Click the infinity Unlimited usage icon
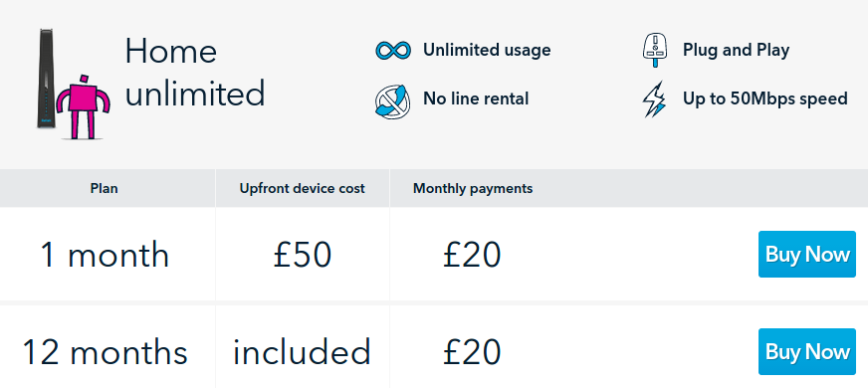868x388 pixels. point(393,51)
